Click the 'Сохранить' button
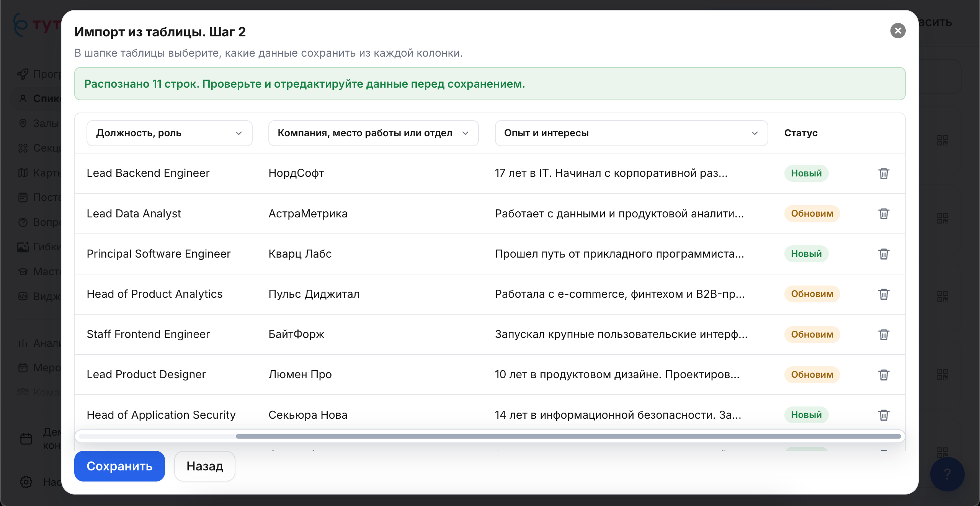 (119, 466)
